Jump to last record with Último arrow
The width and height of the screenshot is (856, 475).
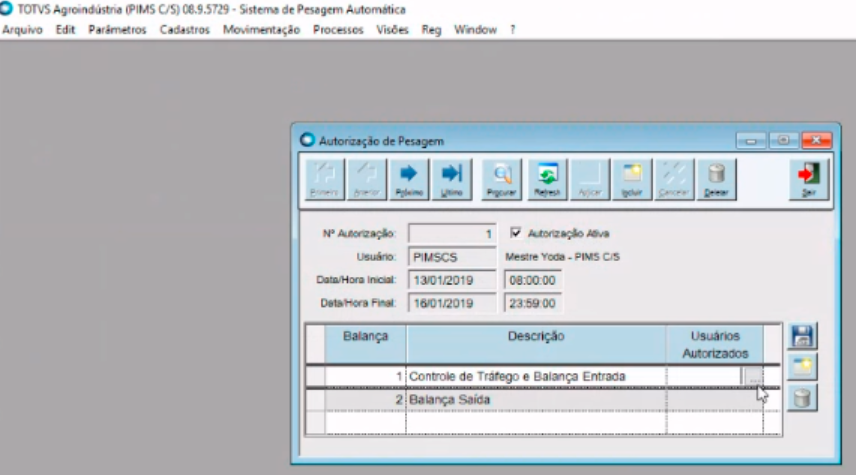tap(451, 180)
